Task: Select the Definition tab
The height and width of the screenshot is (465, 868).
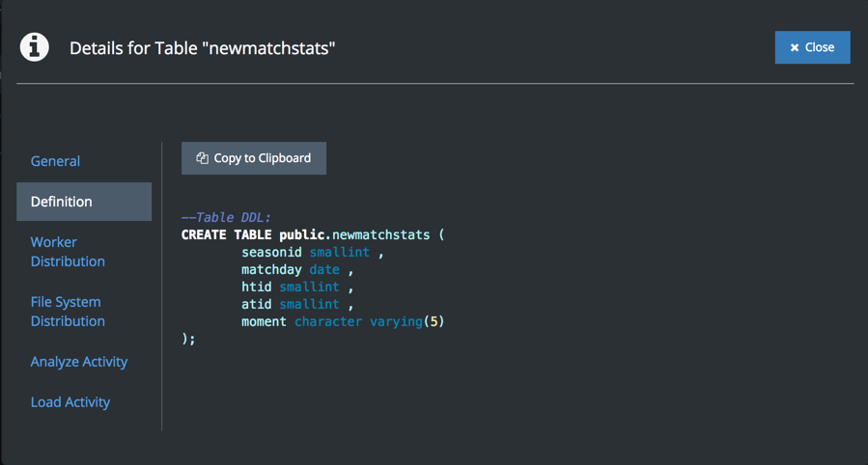Action: tap(62, 202)
